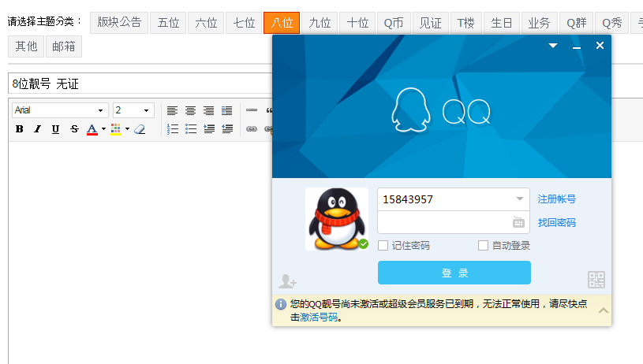The height and width of the screenshot is (364, 643).
Task: Tick the 记住密码 checkbox
Action: (x=383, y=245)
